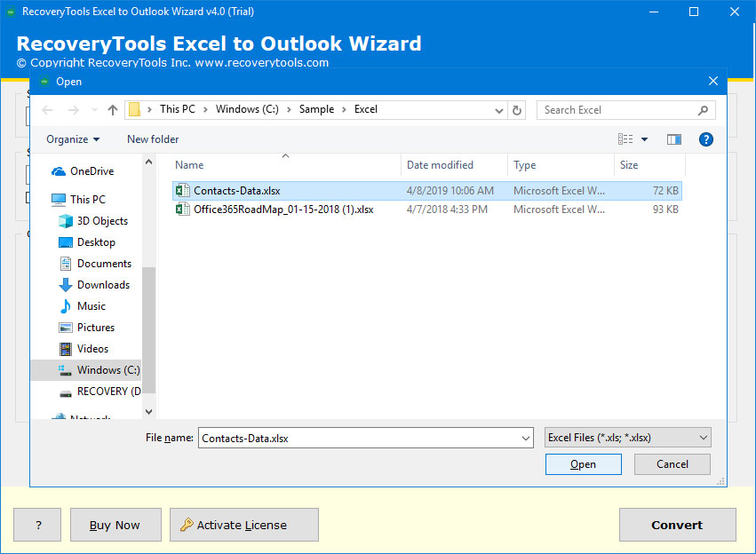Open help with blue question mark icon
This screenshot has width=756, height=554.
[706, 139]
